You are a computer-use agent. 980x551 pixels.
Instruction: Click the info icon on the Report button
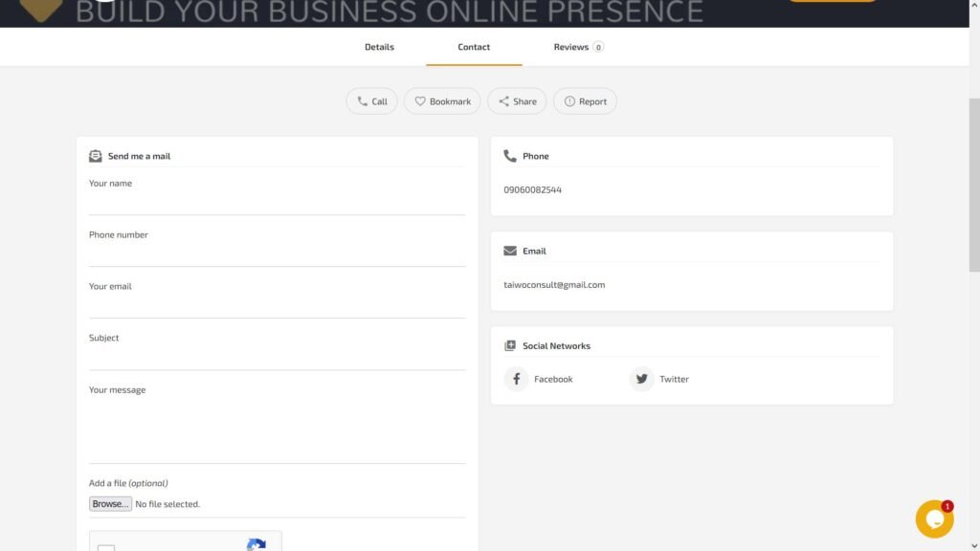point(568,100)
